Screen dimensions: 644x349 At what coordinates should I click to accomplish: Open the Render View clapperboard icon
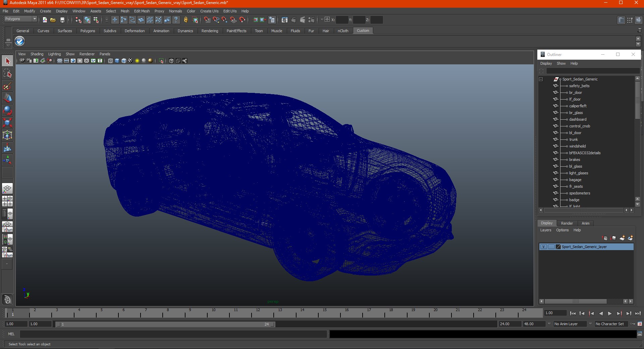click(284, 20)
